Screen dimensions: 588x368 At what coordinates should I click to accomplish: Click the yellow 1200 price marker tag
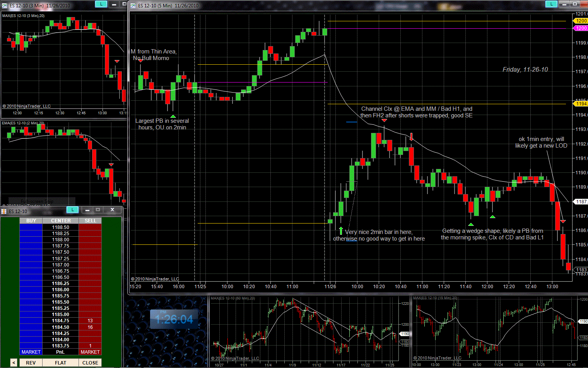coord(581,21)
